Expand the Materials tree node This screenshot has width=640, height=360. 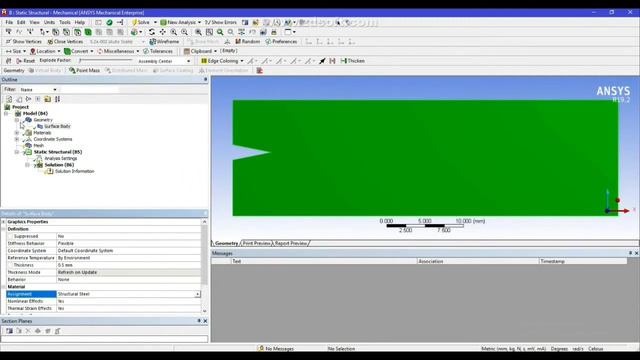pos(17,133)
